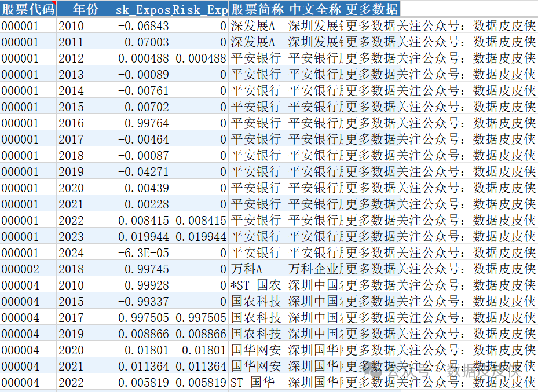Select the Risk_Exp column header
538x392 pixels.
(x=200, y=9)
